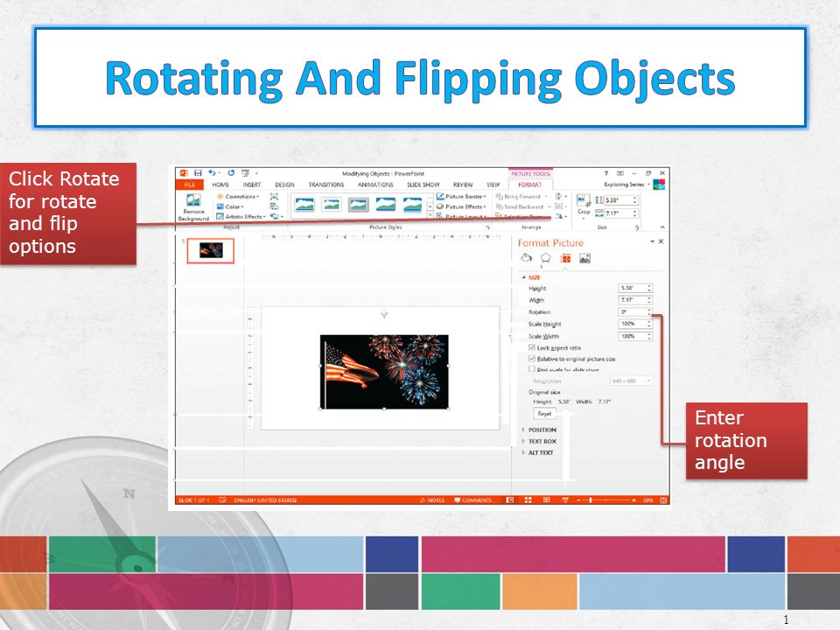840x630 pixels.
Task: Toggle Lock aspect ratio checkbox
Action: [531, 347]
